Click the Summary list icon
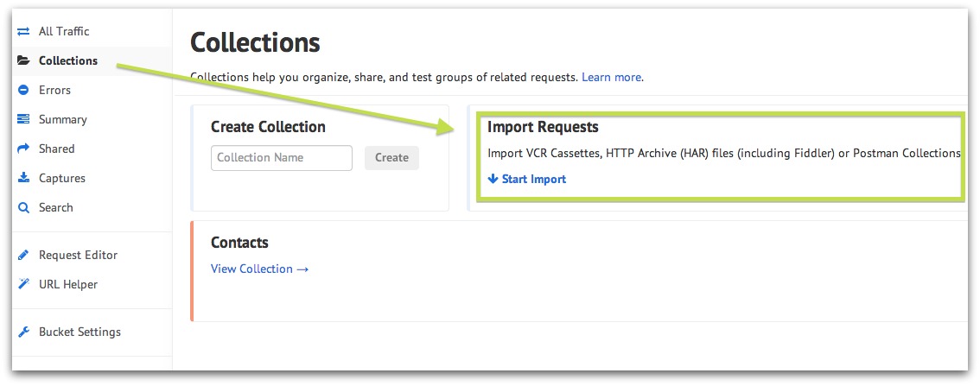The height and width of the screenshot is (386, 980). [x=23, y=119]
